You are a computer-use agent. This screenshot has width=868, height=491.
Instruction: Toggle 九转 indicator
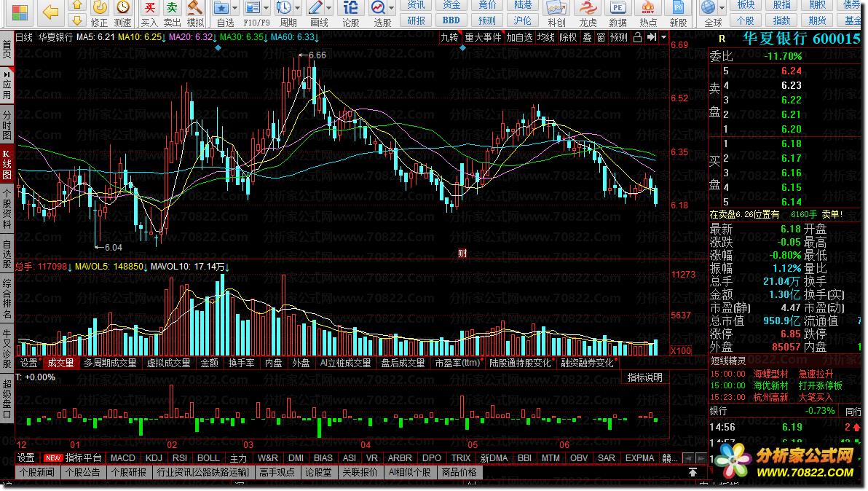449,37
